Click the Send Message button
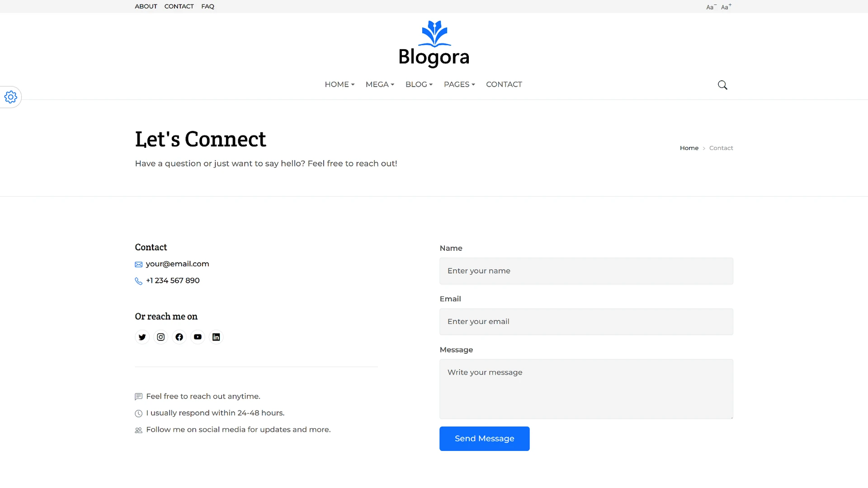This screenshot has height=488, width=868. pyautogui.click(x=485, y=439)
